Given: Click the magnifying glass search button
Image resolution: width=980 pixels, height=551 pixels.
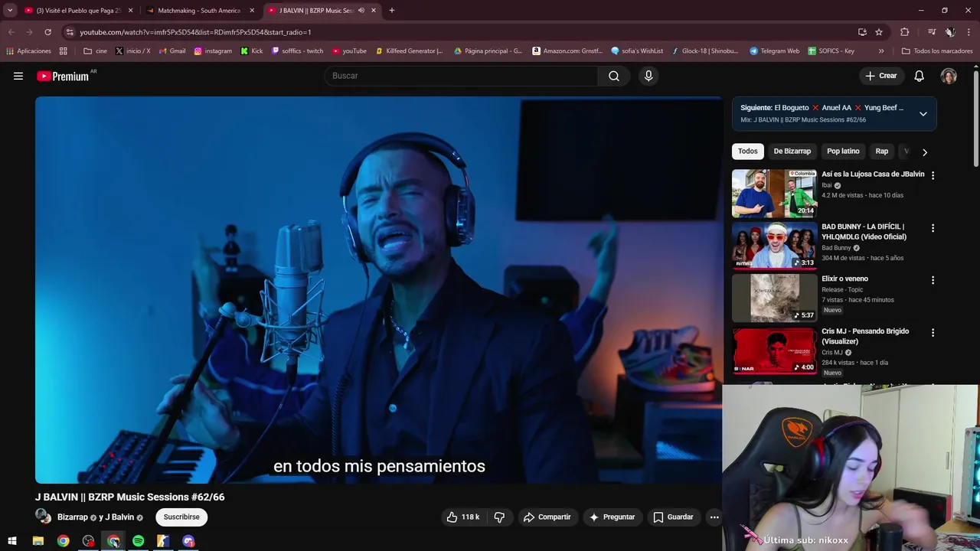Looking at the screenshot, I should point(614,76).
